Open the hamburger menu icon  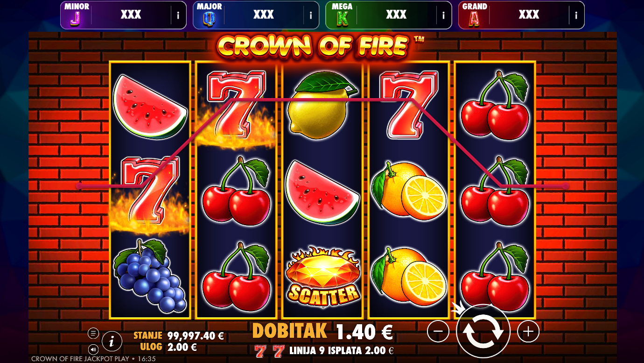[93, 334]
